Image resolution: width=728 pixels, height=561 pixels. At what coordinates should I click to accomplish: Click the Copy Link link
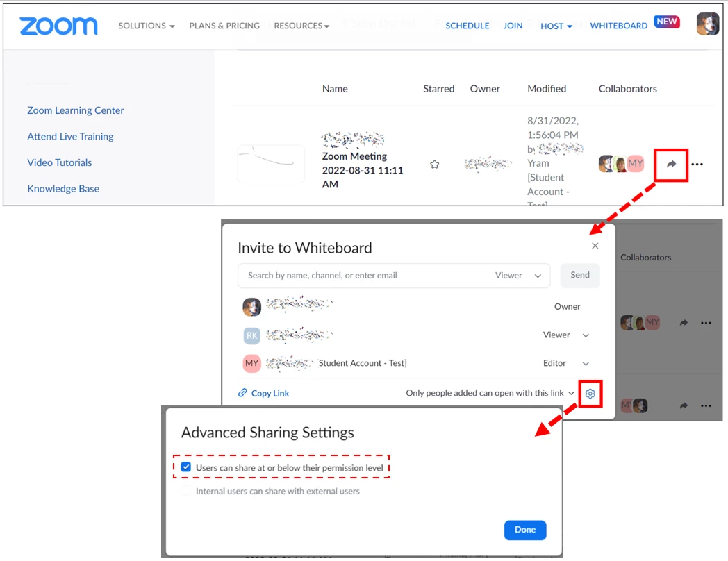point(270,394)
